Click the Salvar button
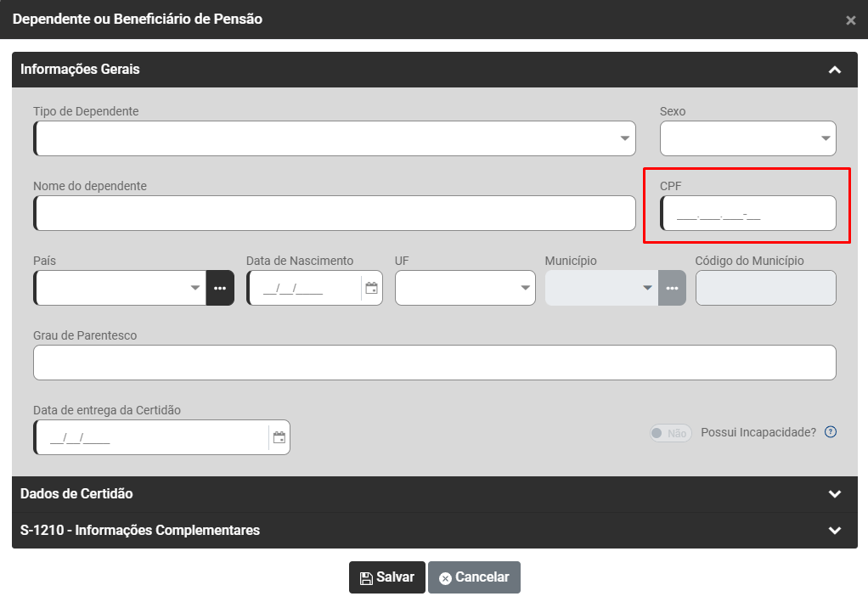This screenshot has height=602, width=868. click(387, 577)
